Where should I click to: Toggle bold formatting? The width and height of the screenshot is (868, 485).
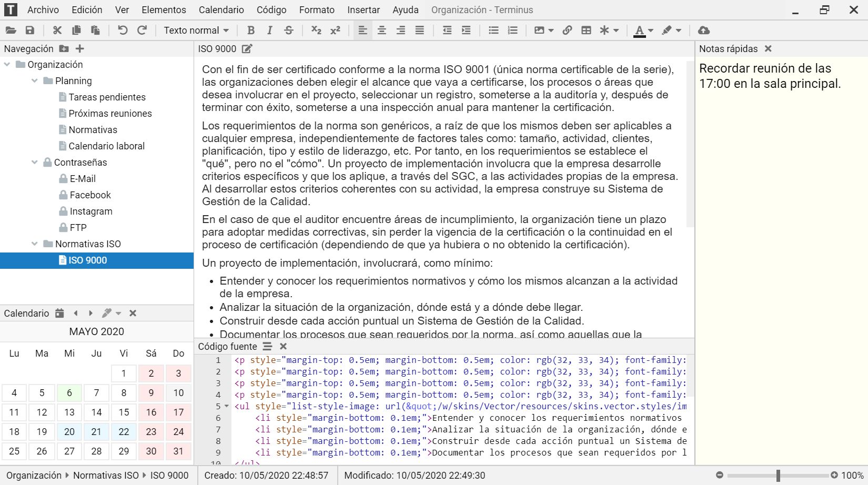(251, 31)
